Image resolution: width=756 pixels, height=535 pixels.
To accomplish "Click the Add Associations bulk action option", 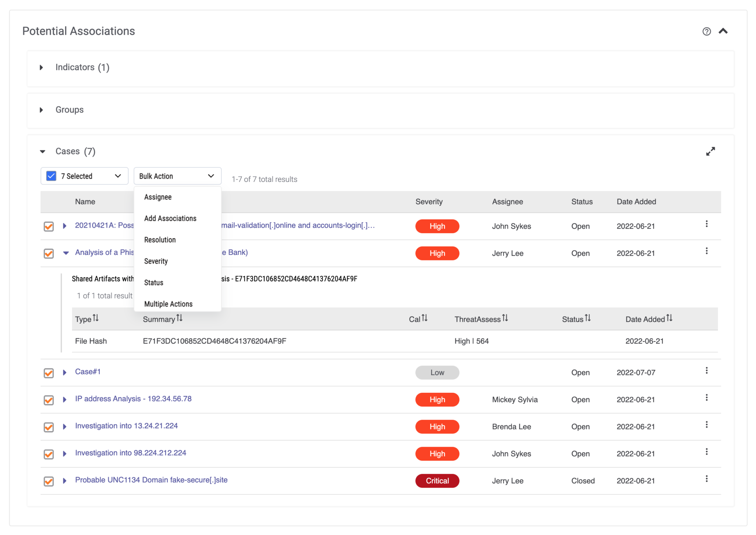I will [170, 218].
